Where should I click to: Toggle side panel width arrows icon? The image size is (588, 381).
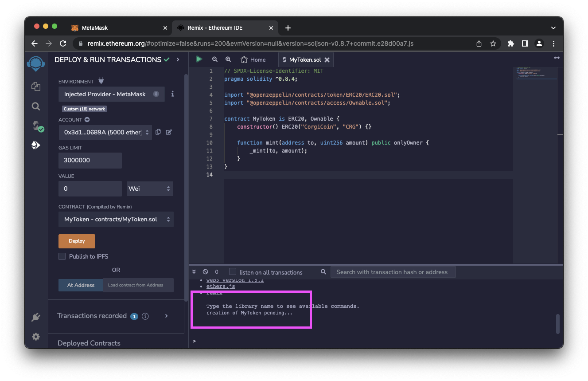(557, 58)
